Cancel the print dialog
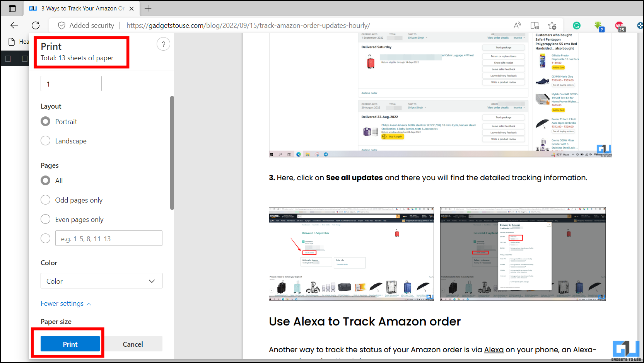 click(x=133, y=344)
